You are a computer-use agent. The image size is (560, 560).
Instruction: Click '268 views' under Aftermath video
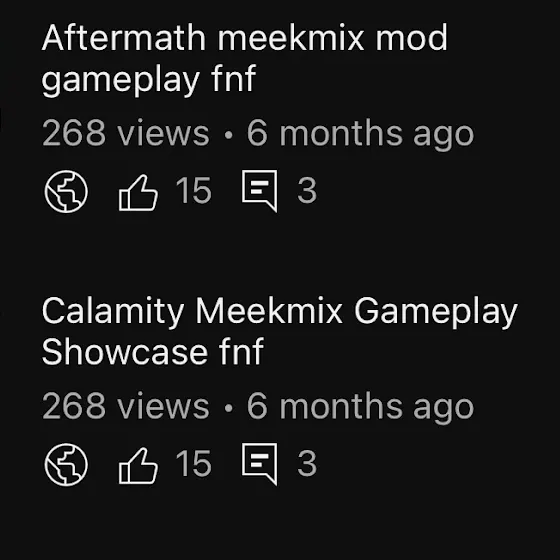point(126,132)
